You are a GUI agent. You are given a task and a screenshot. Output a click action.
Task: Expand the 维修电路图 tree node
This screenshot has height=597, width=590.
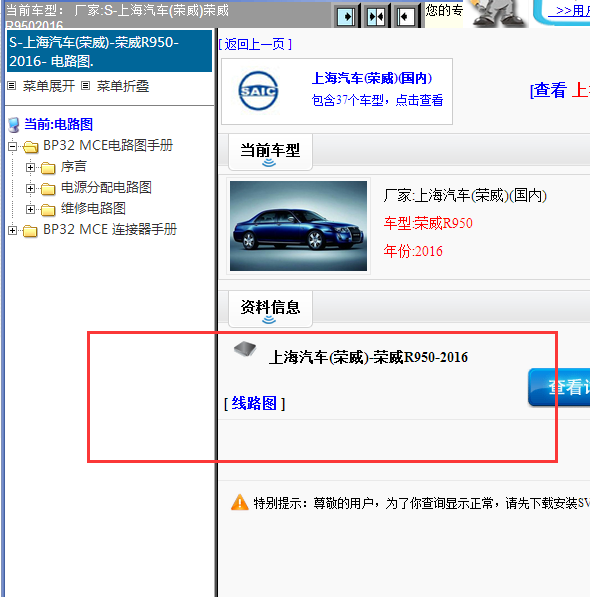click(x=30, y=209)
